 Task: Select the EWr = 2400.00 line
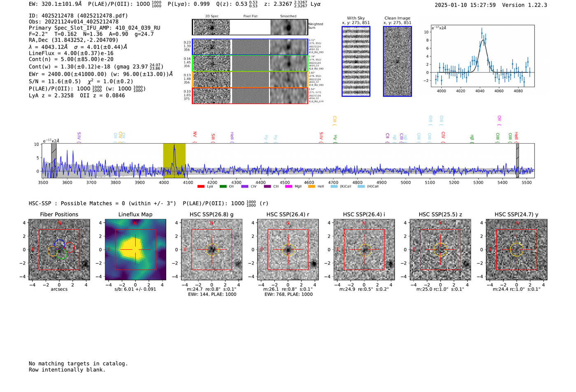(101, 74)
